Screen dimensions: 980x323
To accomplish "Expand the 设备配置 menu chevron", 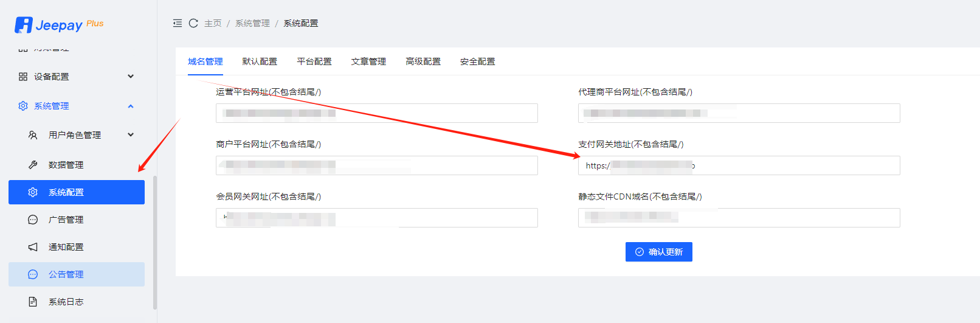I will [131, 77].
